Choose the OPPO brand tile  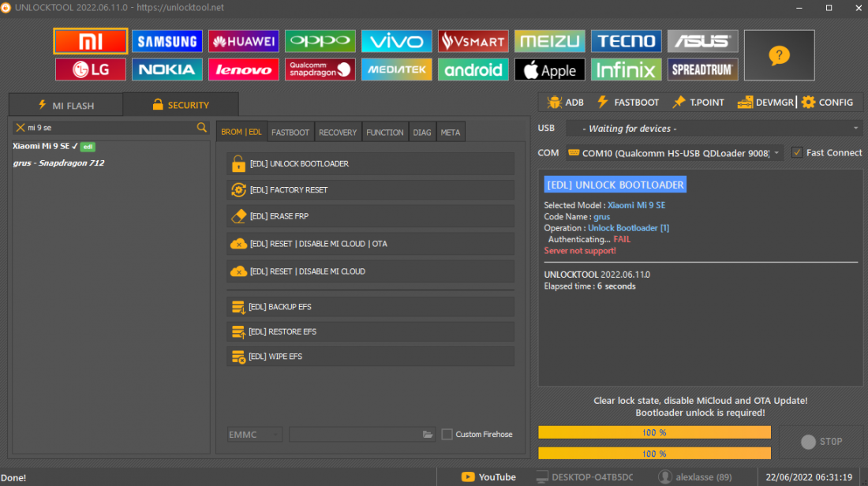coord(320,41)
